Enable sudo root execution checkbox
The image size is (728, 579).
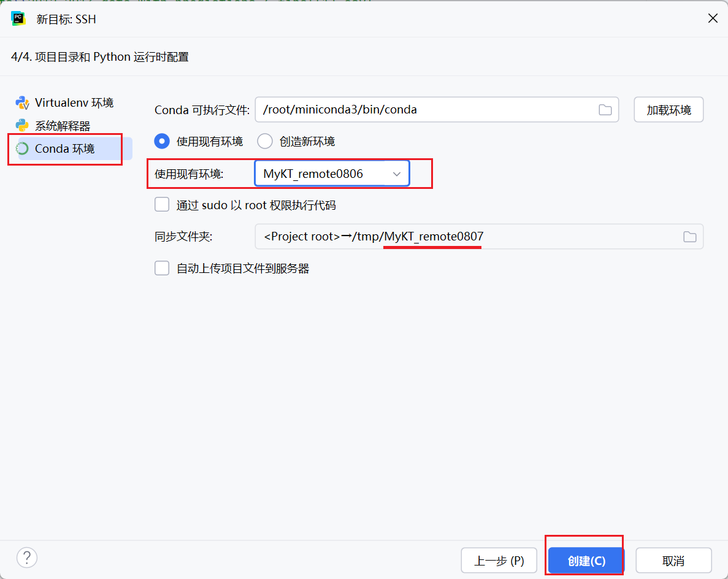click(161, 205)
